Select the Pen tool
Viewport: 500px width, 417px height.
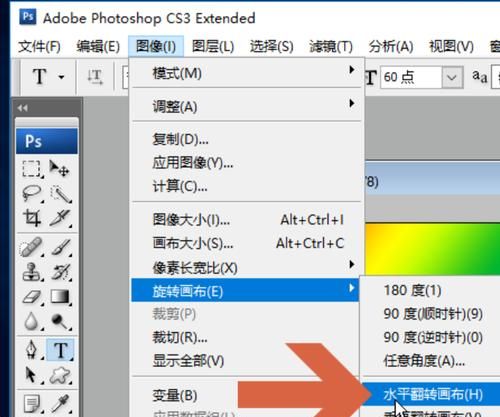[x=32, y=350]
